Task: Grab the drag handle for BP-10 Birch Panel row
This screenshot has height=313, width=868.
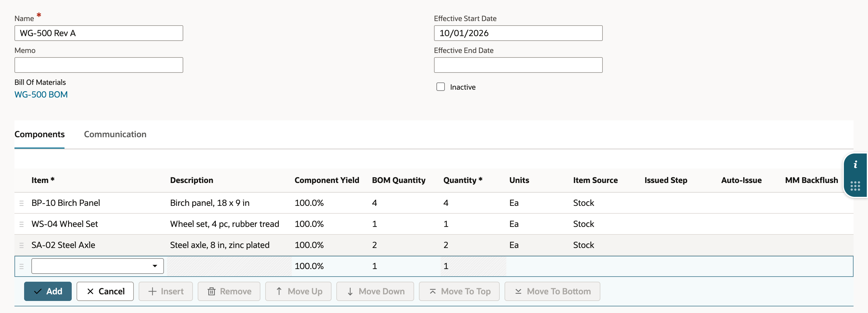Action: pyautogui.click(x=22, y=203)
